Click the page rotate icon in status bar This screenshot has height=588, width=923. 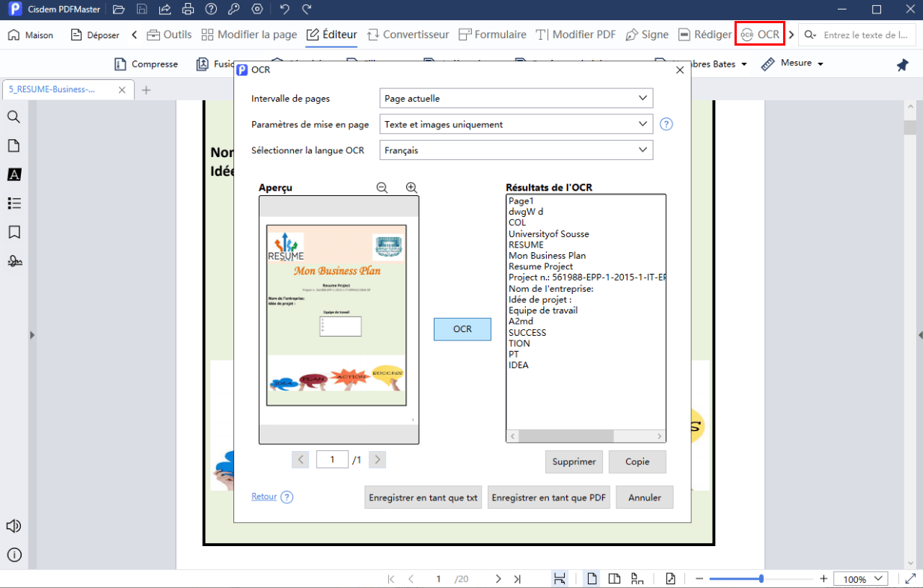pos(671,579)
